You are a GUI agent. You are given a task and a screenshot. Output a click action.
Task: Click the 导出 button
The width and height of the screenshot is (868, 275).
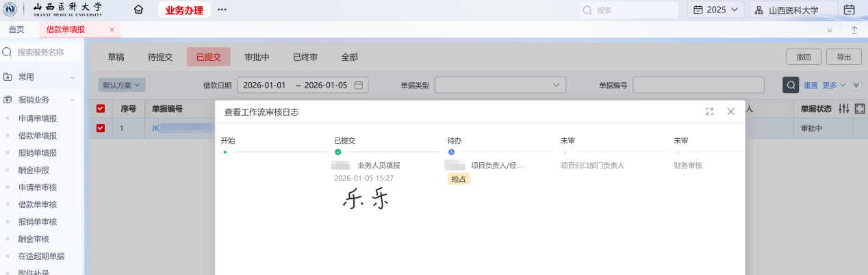[844, 57]
